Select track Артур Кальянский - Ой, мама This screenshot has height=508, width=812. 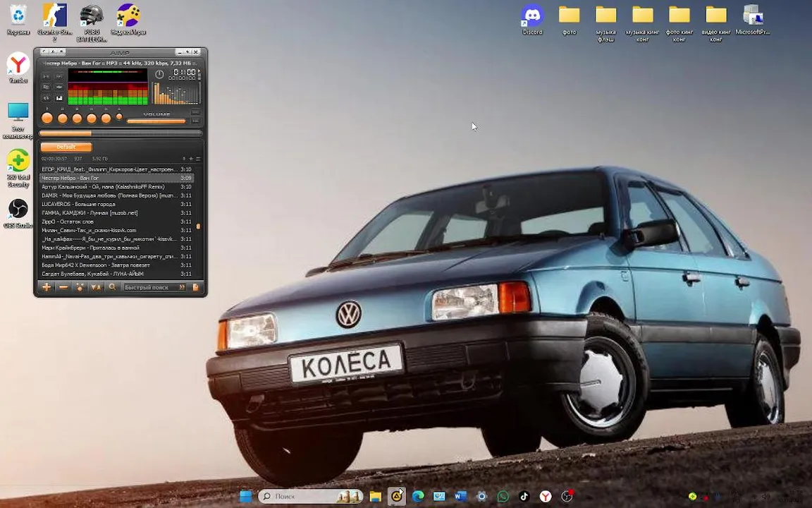pos(116,186)
